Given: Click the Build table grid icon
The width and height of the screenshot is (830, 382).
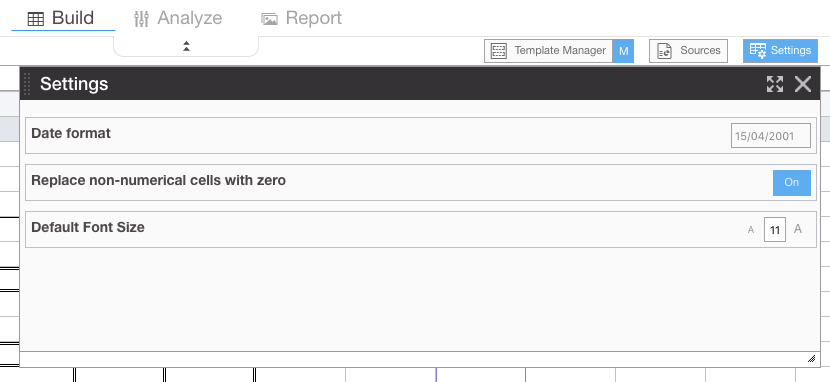Looking at the screenshot, I should 36,19.
